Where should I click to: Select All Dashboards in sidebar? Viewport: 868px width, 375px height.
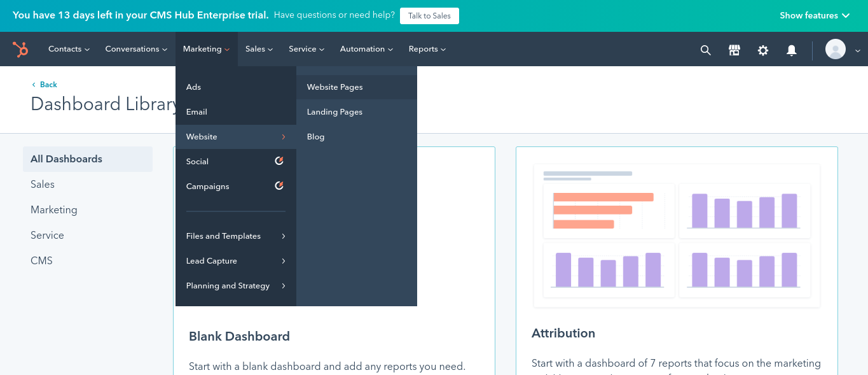tap(88, 159)
